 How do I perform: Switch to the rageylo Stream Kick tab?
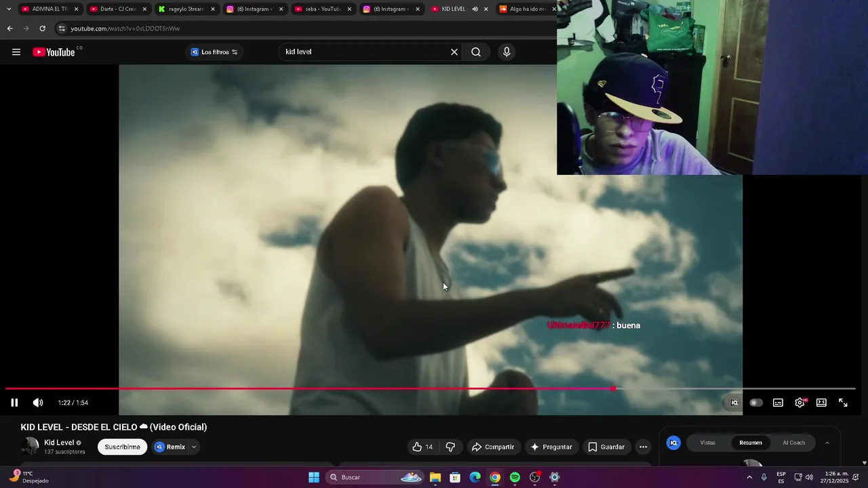pyautogui.click(x=186, y=9)
